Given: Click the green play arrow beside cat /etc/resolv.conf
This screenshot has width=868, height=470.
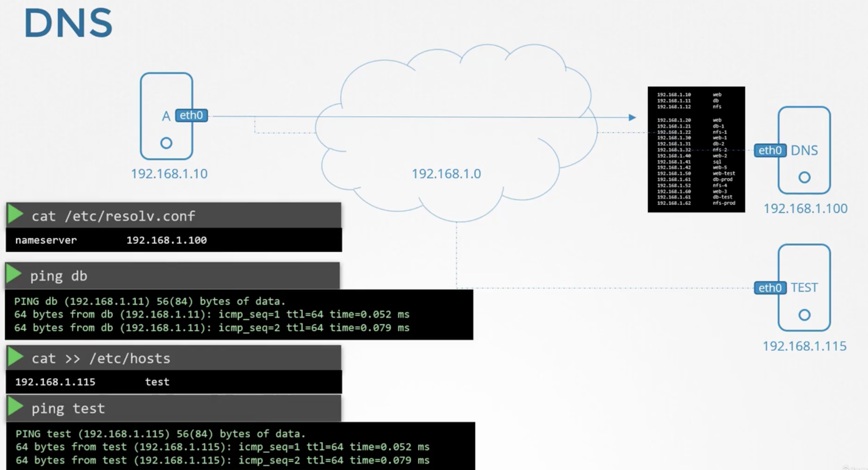Looking at the screenshot, I should [16, 214].
